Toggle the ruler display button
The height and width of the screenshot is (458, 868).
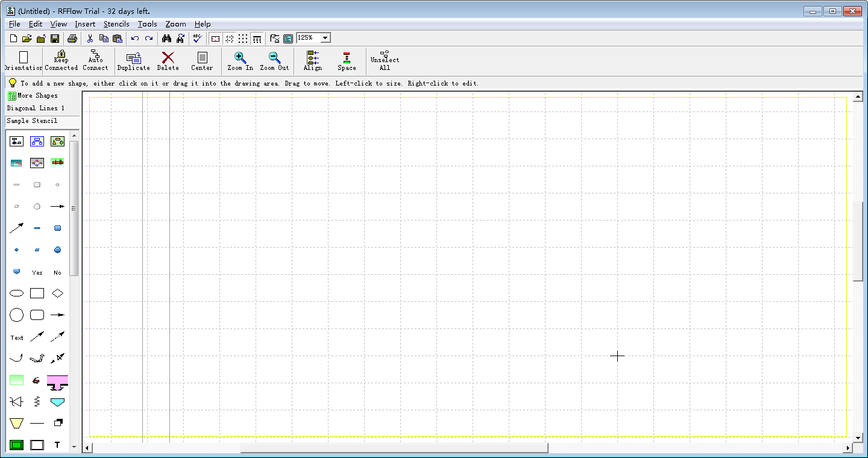[257, 39]
